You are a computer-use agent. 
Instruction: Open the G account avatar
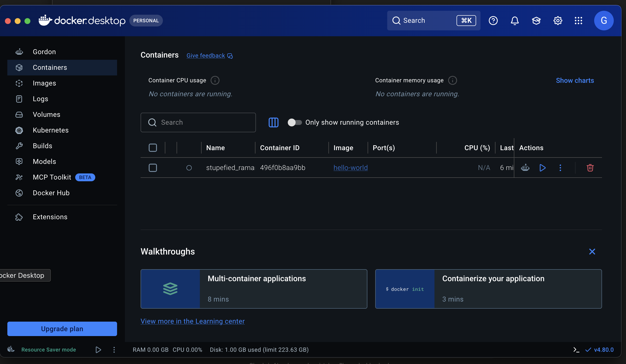(604, 21)
